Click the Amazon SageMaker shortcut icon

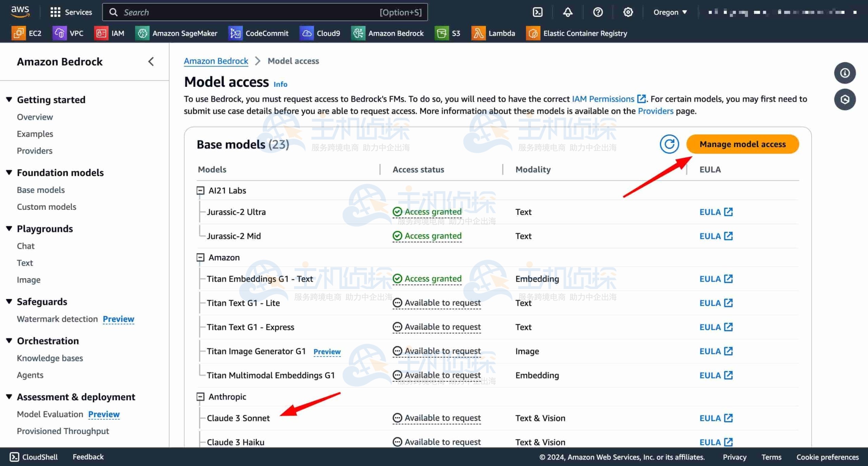(x=142, y=33)
